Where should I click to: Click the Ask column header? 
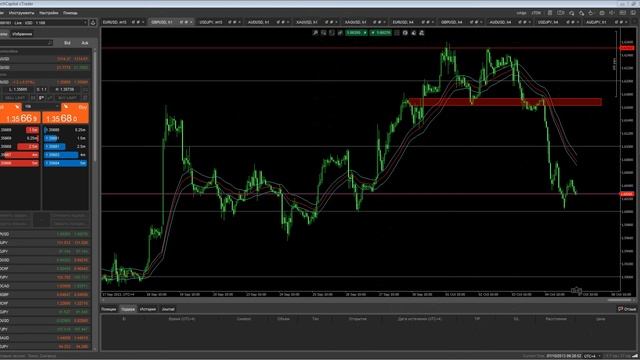pyautogui.click(x=84, y=43)
